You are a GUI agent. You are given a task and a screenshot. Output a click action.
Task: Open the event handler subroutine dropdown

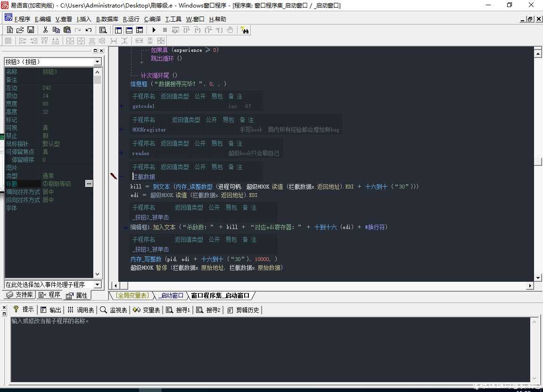pos(97,284)
